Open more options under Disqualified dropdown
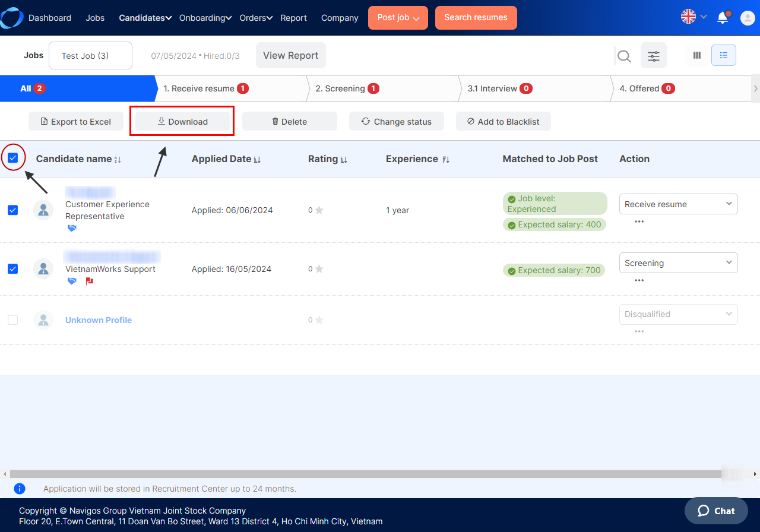This screenshot has width=760, height=532. pos(639,331)
